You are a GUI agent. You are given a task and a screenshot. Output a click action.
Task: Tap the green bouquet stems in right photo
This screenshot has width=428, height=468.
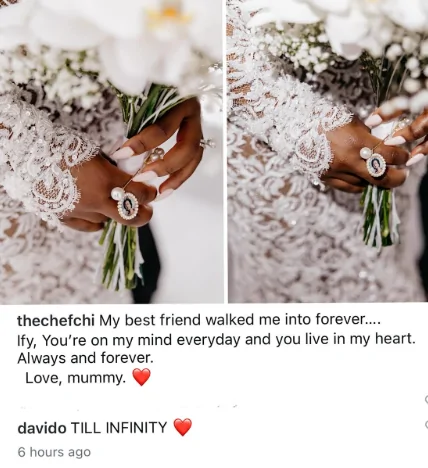[380, 215]
